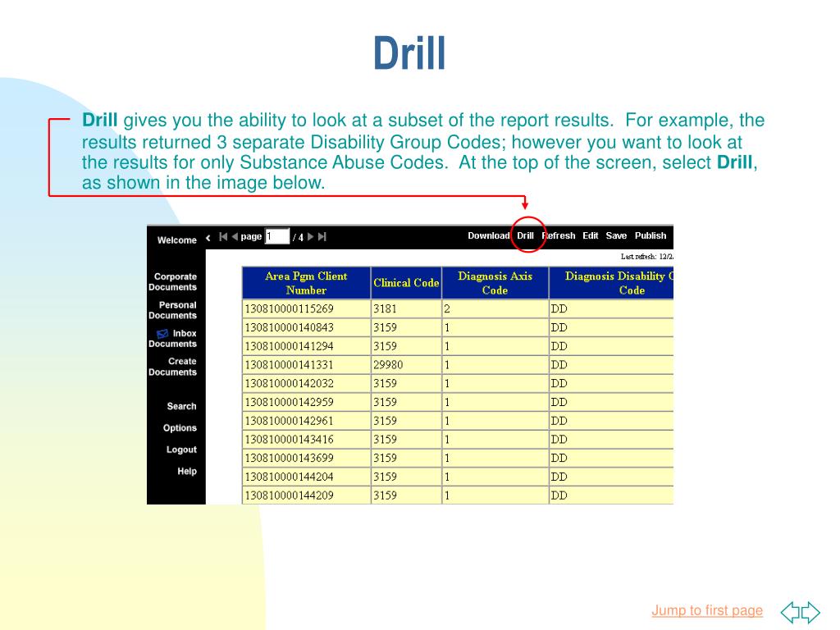Click Refresh in the top toolbar

click(558, 235)
